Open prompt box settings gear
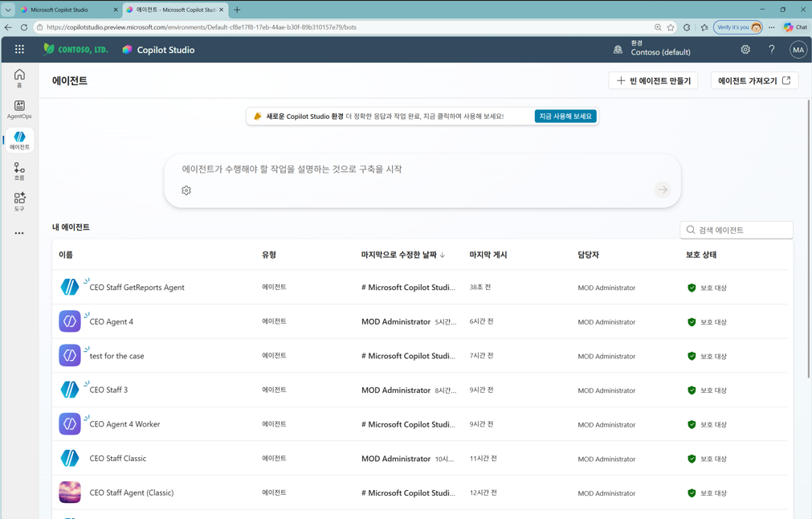812x519 pixels. coord(186,190)
